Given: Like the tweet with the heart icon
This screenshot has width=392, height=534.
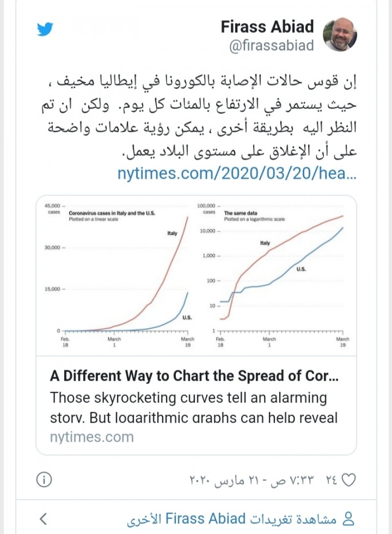Looking at the screenshot, I should tap(348, 479).
